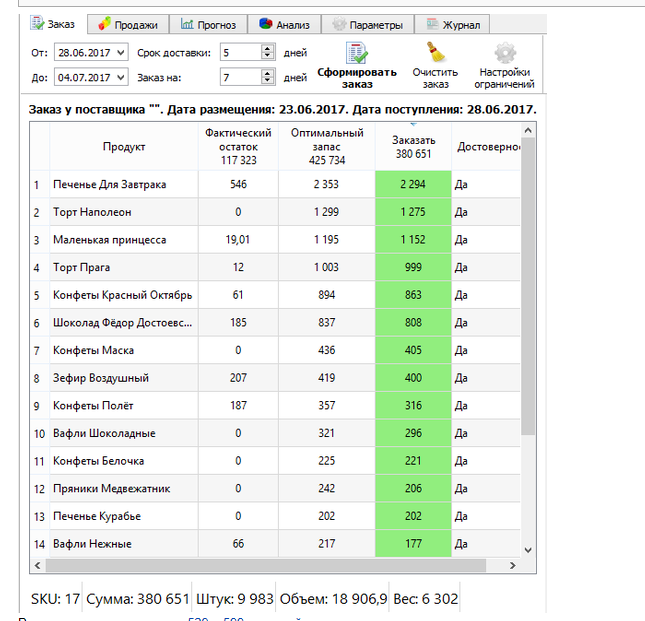645x621 pixels.
Task: Click the order quantity cell 1 275
Action: (x=413, y=212)
